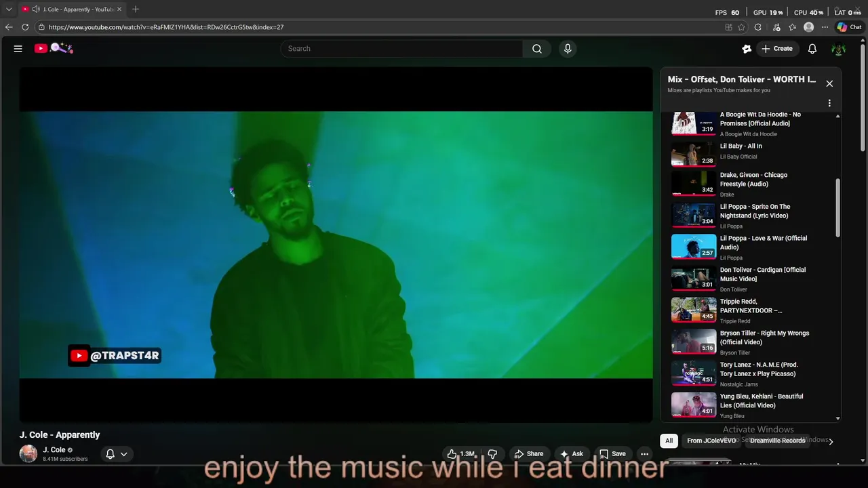
Task: View site information lock icon
Action: click(x=41, y=27)
